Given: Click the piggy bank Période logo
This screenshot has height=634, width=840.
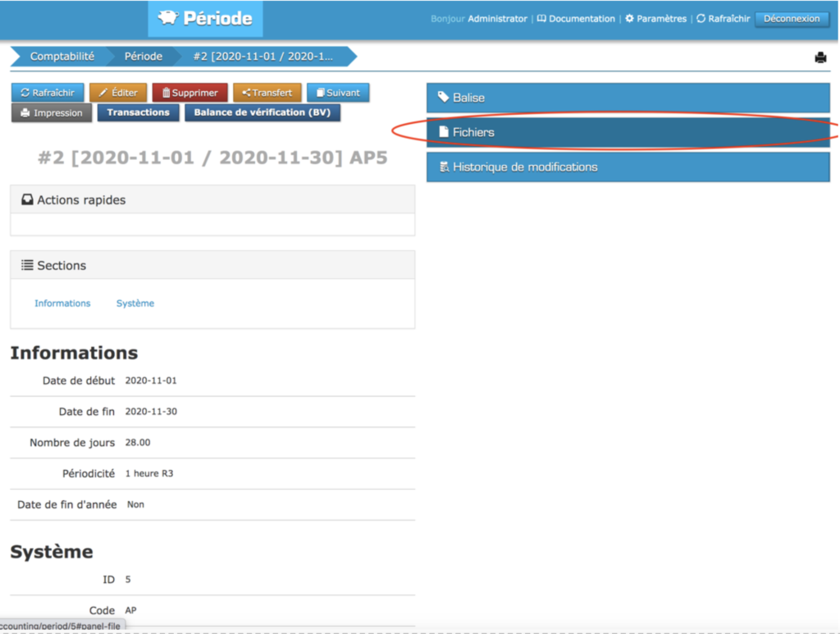Looking at the screenshot, I should tap(205, 19).
